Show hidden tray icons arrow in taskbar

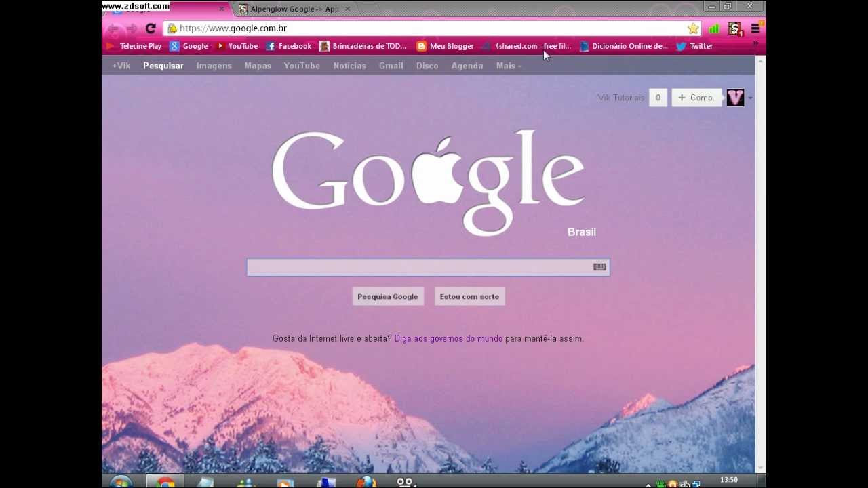point(648,485)
